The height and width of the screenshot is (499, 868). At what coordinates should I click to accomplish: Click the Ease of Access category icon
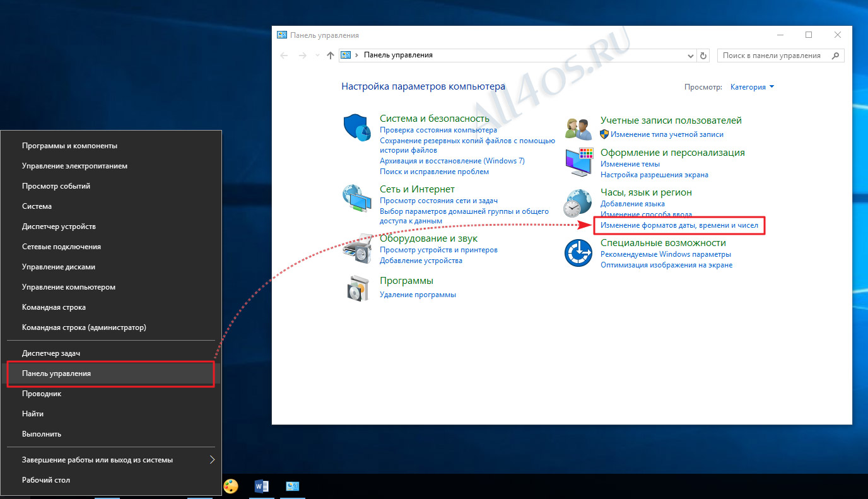pos(578,254)
